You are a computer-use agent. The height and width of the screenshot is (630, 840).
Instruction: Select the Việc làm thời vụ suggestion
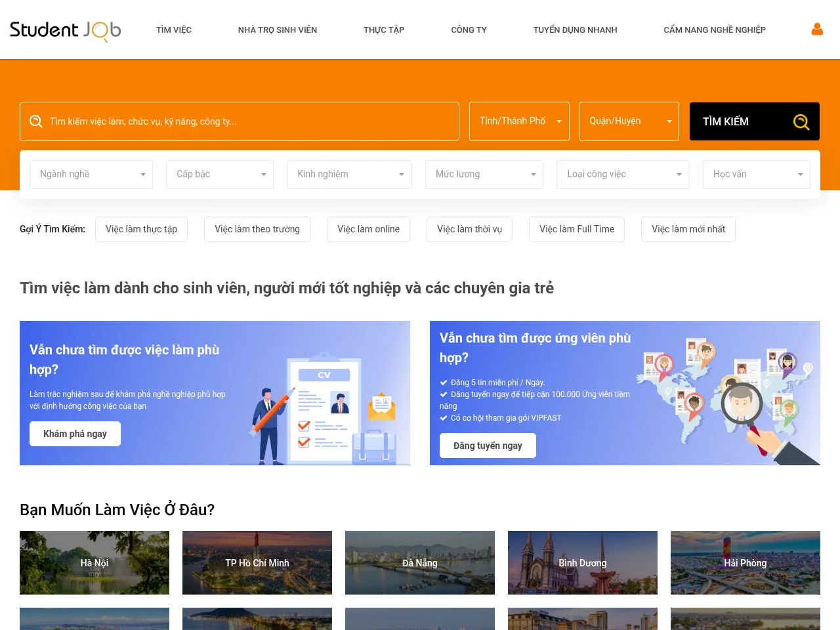coord(469,229)
